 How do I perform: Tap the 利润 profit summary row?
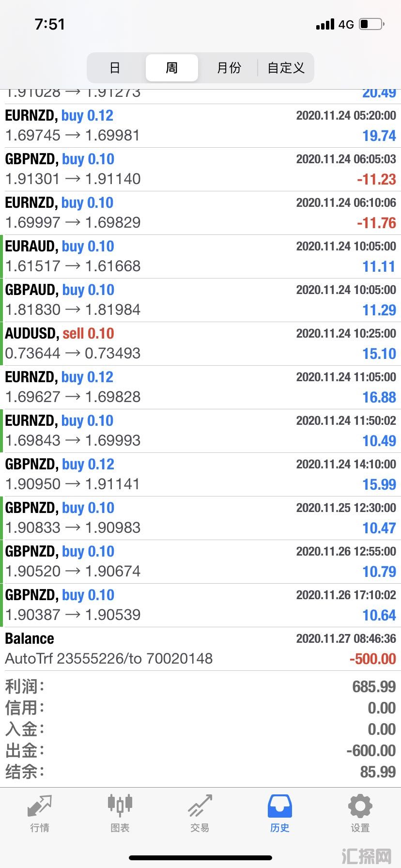[200, 686]
